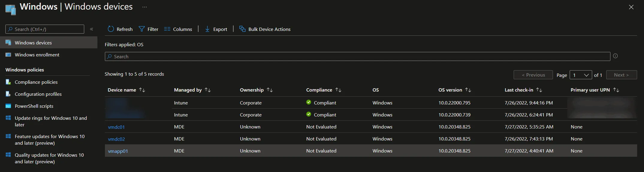Click last check-in 7/26/2022, 7:43:13 PM

tap(529, 139)
